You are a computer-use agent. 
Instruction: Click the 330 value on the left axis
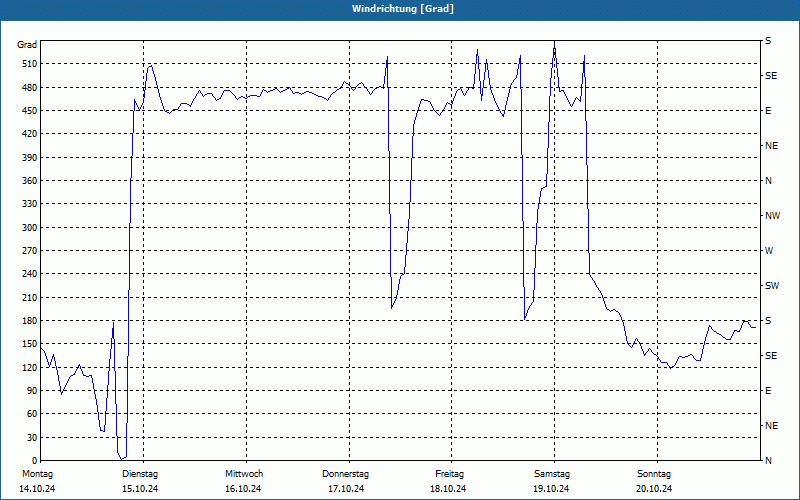(29, 204)
